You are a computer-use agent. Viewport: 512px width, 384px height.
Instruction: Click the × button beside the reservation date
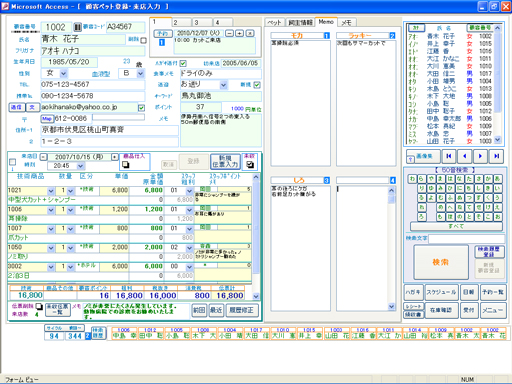tap(250, 33)
